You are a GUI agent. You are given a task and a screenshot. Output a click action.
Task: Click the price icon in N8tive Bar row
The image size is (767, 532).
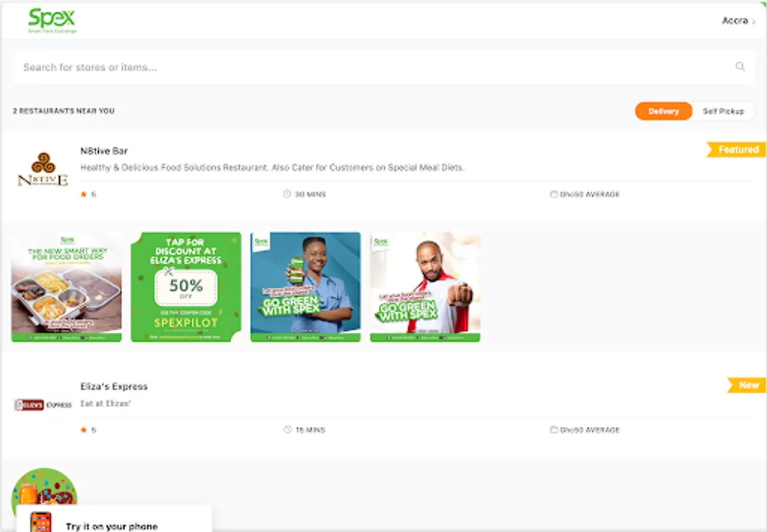[554, 194]
